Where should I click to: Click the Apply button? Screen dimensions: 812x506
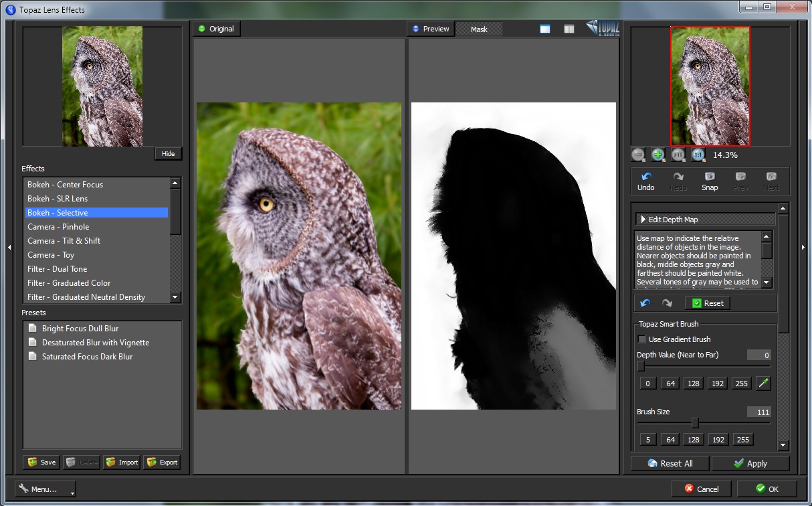pos(750,463)
